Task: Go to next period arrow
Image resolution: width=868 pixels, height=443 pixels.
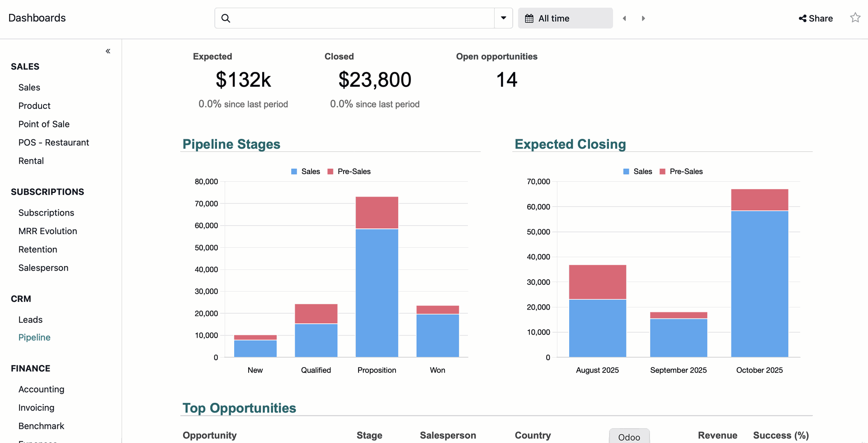Action: click(x=643, y=19)
